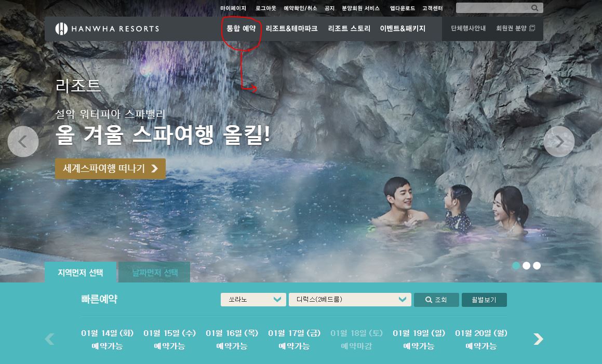The height and width of the screenshot is (364, 602).
Task: Go to next banner slide
Action: 559,142
